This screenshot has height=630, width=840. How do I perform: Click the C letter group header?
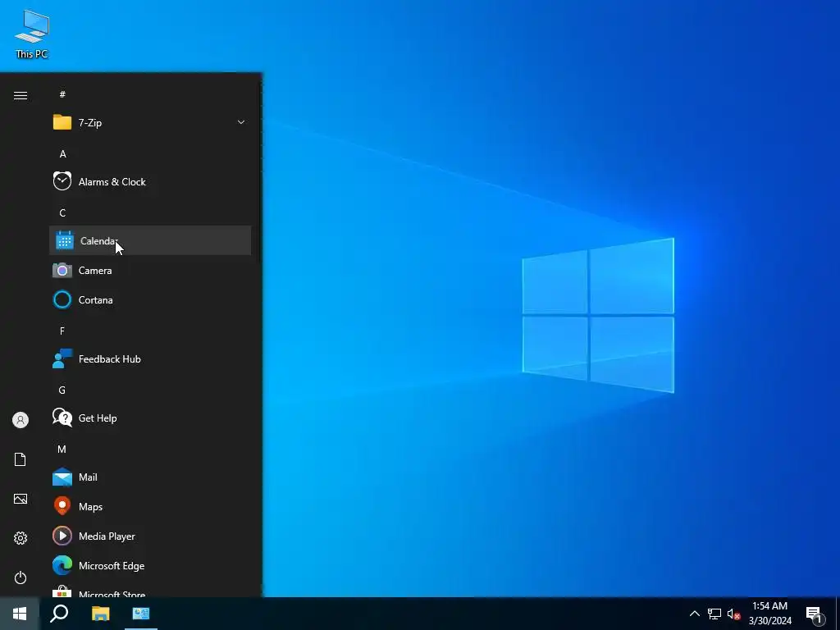point(62,213)
